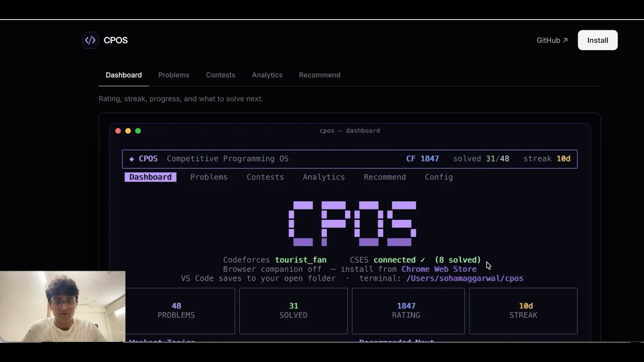The image size is (644, 362).
Task: Click the CPOS code logo icon
Action: 90,40
